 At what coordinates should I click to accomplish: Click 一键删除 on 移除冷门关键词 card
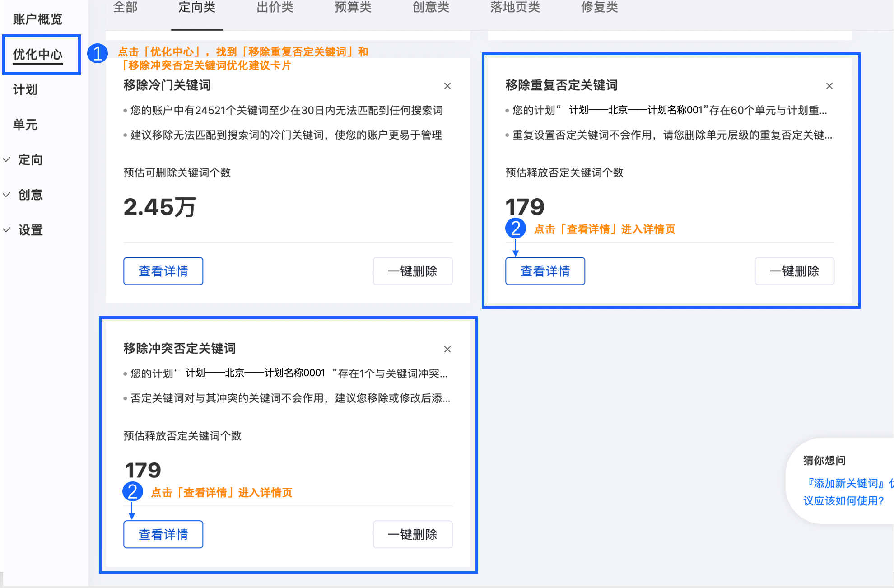click(x=412, y=271)
